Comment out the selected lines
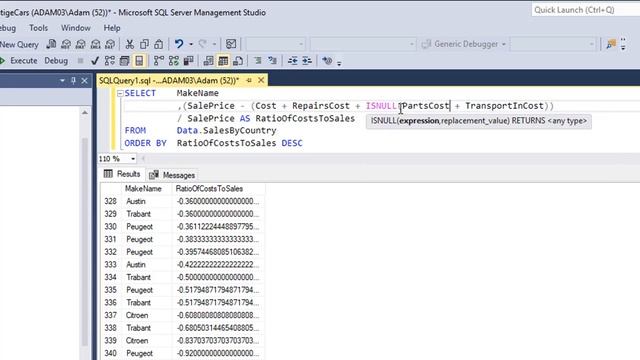The image size is (640, 360). coord(258,61)
